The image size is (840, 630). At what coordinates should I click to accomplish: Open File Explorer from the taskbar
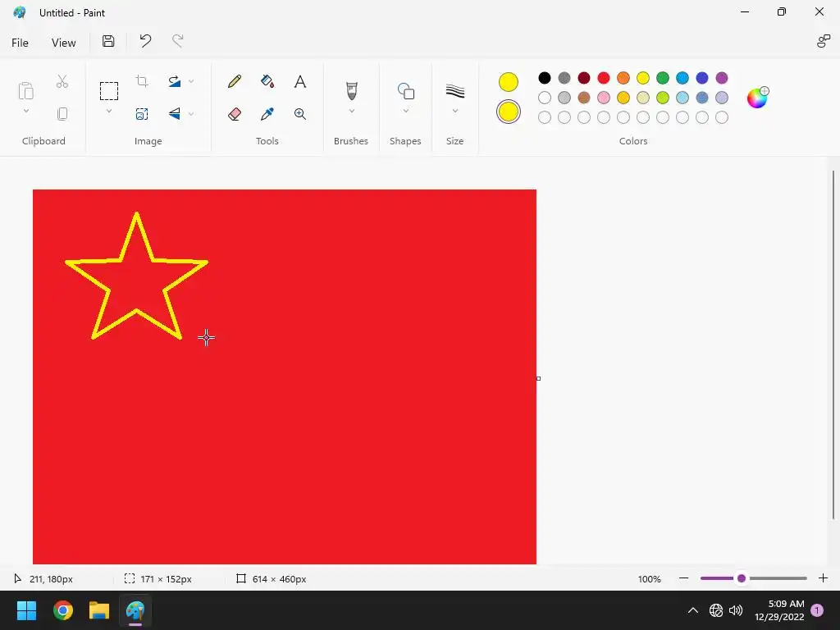coord(99,610)
